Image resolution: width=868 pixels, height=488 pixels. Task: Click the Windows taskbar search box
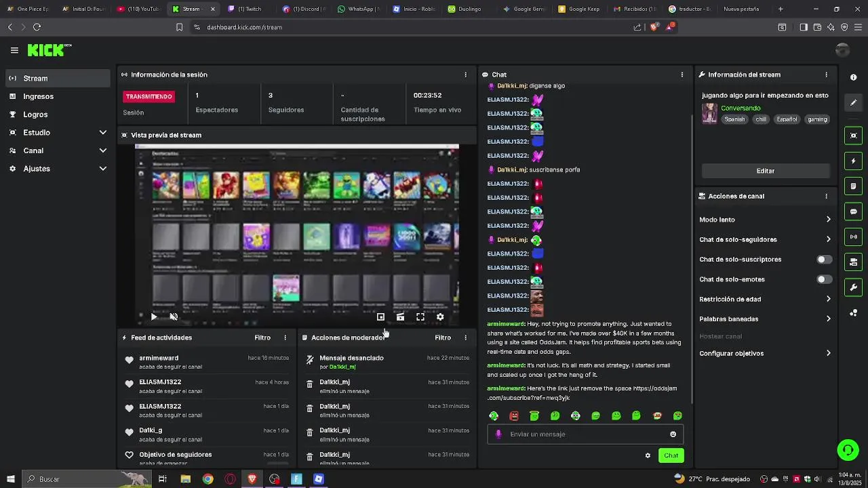pos(87,479)
